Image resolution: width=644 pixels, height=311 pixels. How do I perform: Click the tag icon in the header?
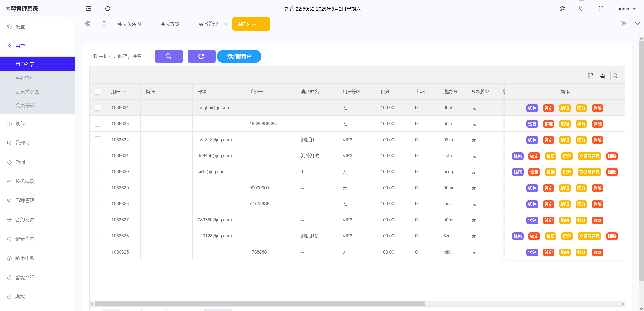[x=582, y=9]
